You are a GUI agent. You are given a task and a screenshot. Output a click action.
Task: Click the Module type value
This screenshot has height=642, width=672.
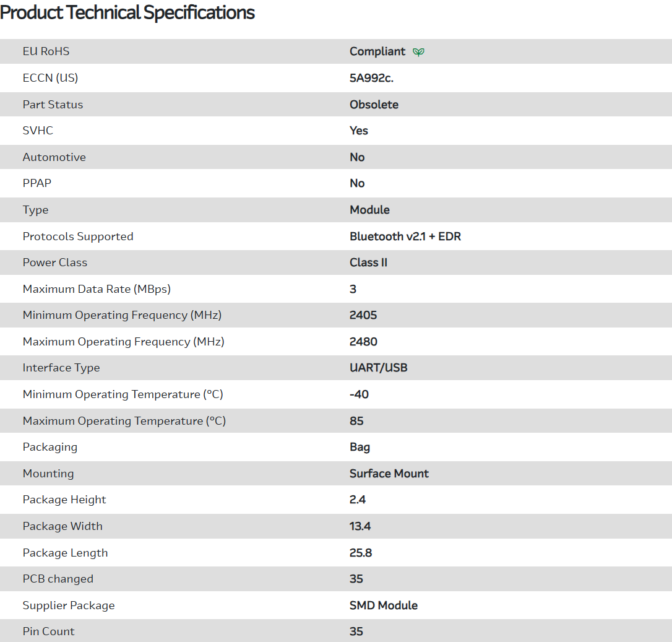369,210
